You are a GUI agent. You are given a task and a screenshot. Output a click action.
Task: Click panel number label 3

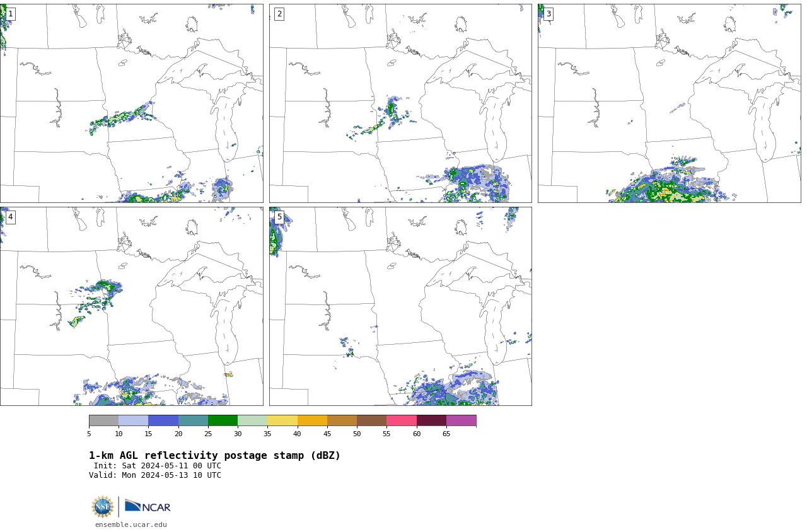[548, 14]
